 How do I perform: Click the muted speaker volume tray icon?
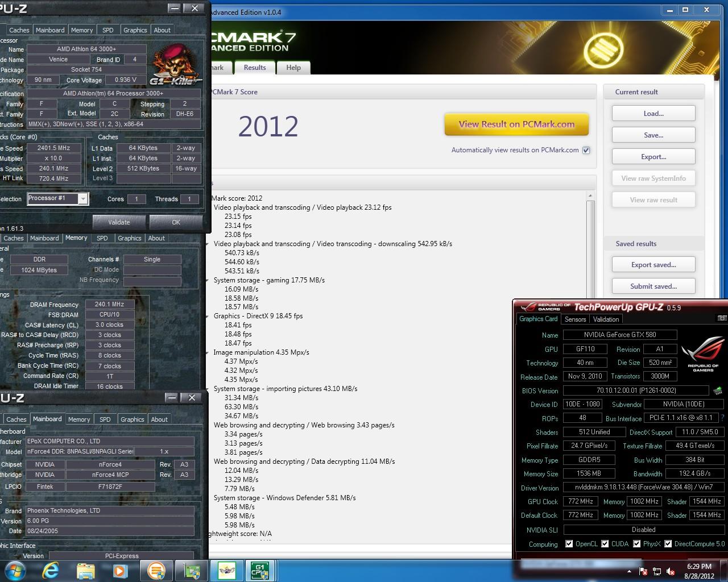(x=671, y=571)
